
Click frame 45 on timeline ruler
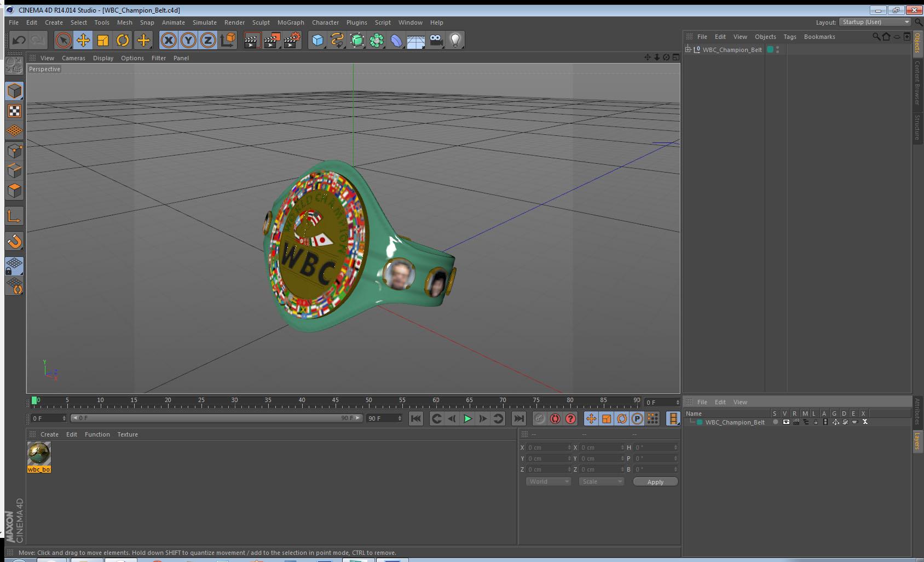pyautogui.click(x=335, y=402)
